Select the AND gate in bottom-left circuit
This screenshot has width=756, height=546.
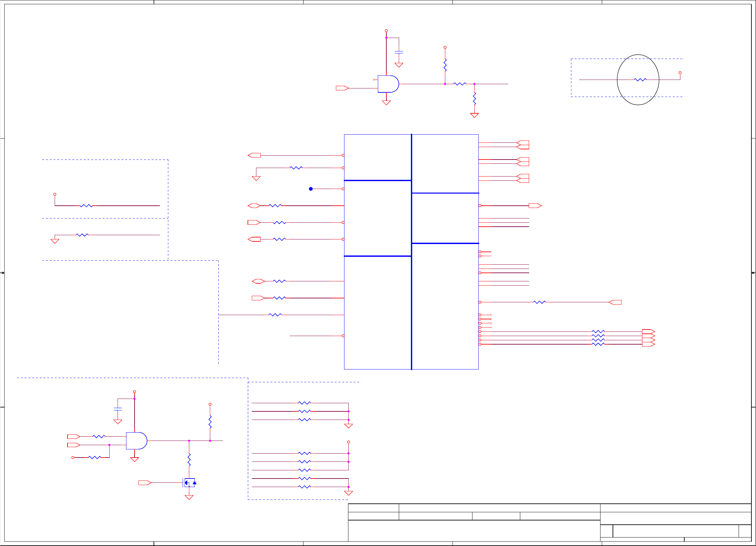(x=136, y=441)
